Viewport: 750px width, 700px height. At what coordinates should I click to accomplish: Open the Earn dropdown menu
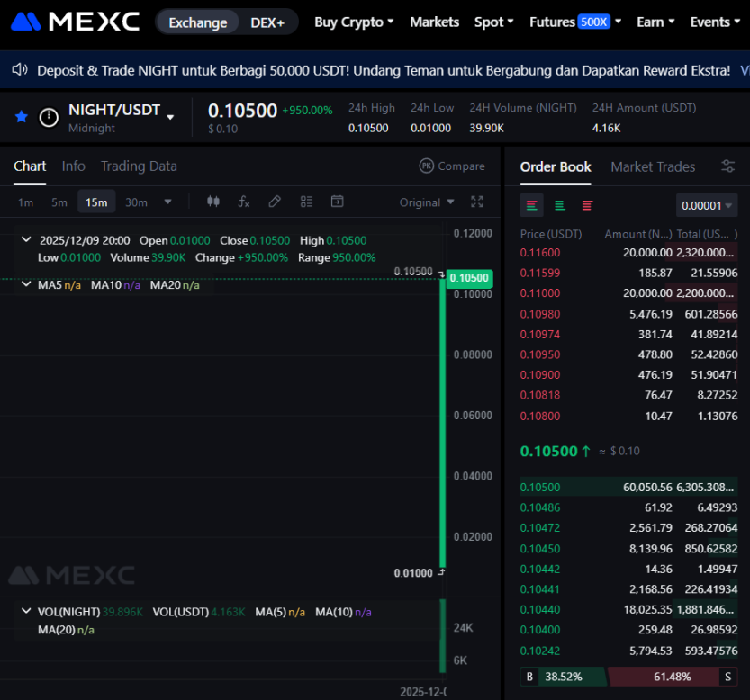(655, 22)
